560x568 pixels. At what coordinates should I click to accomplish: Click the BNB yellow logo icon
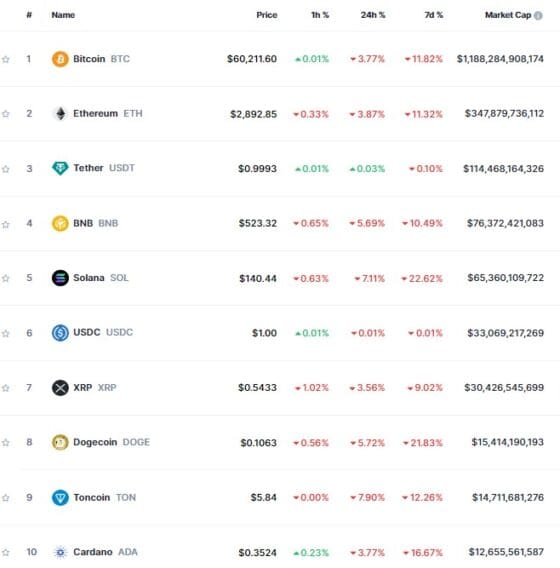pyautogui.click(x=60, y=223)
